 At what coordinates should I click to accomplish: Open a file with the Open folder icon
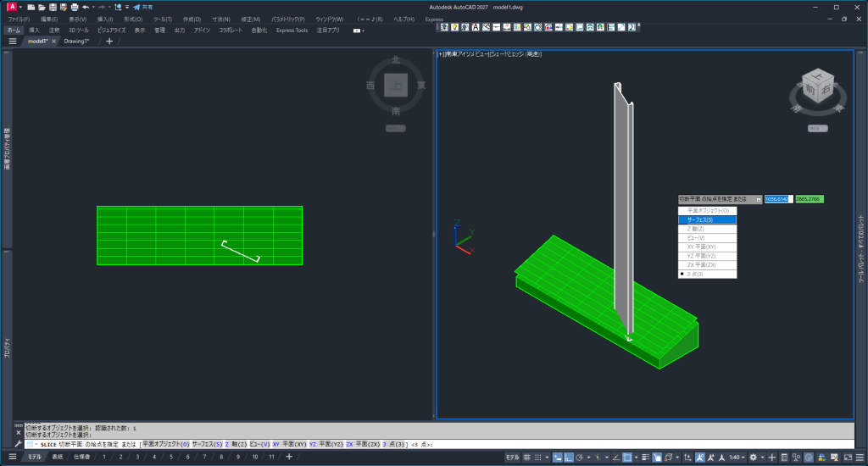42,7
